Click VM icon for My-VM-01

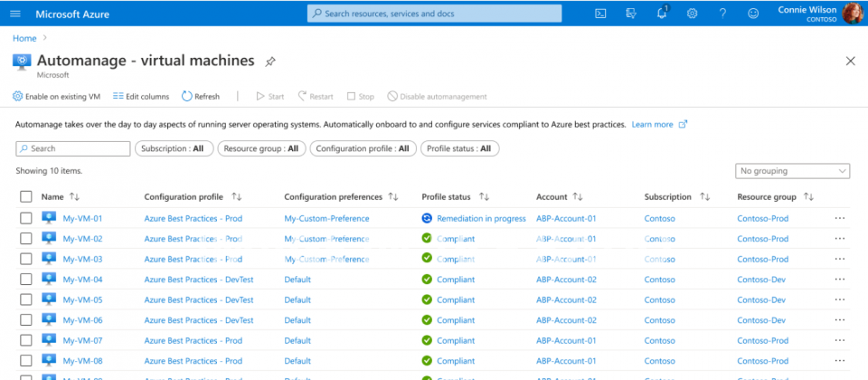[x=49, y=218]
